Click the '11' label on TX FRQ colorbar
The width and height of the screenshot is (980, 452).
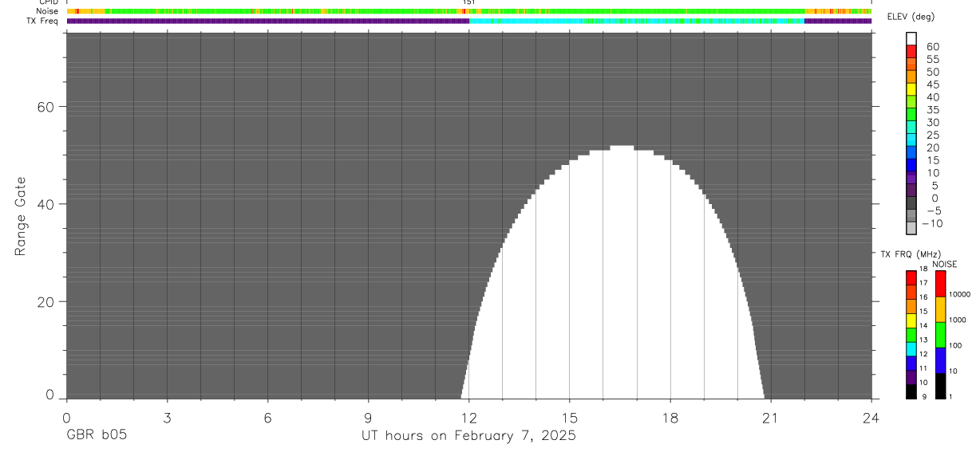click(x=924, y=368)
